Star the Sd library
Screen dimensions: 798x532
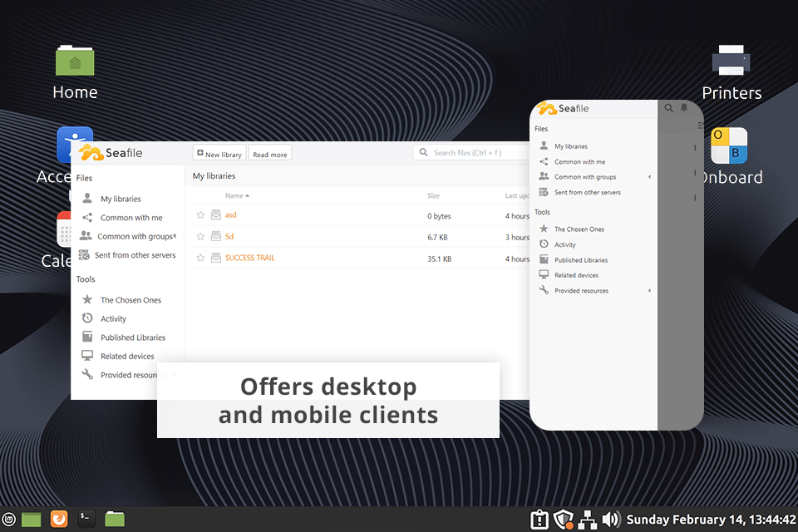[200, 236]
